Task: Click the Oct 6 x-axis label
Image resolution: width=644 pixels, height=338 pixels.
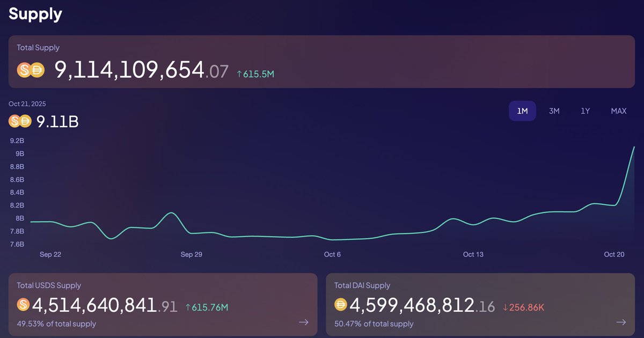Action: [332, 254]
